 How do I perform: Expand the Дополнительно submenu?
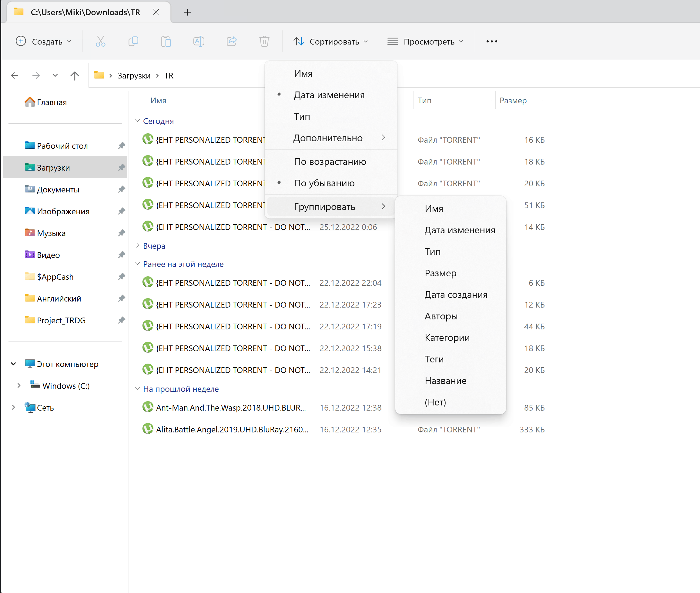pyautogui.click(x=331, y=138)
